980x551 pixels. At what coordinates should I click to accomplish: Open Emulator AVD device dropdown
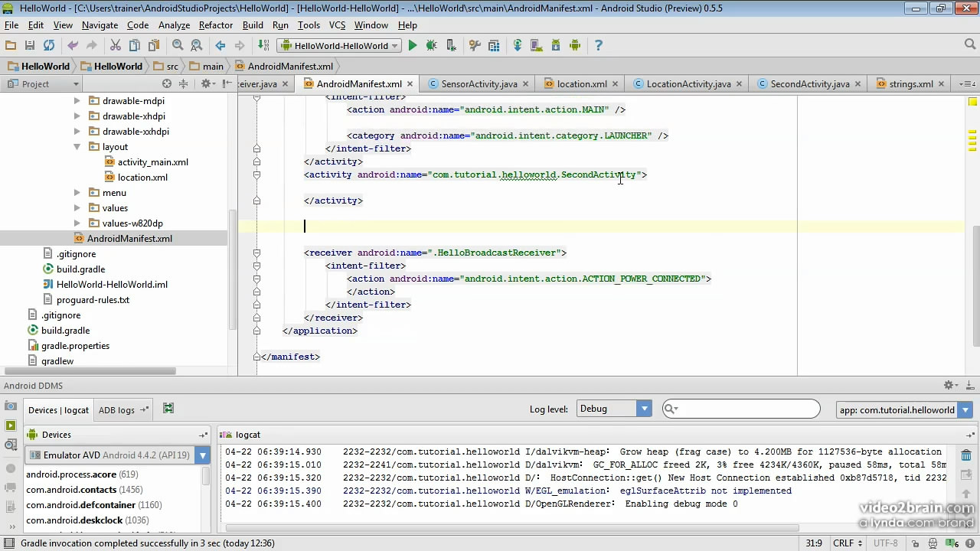[117, 455]
